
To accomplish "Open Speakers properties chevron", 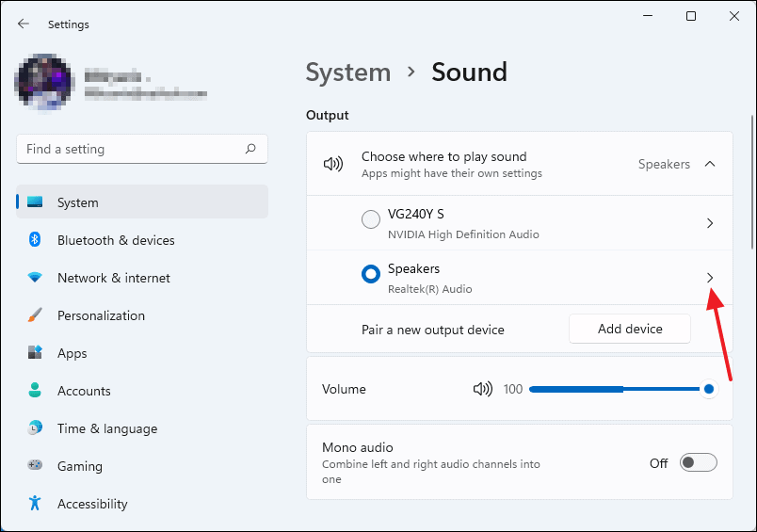I will [710, 277].
